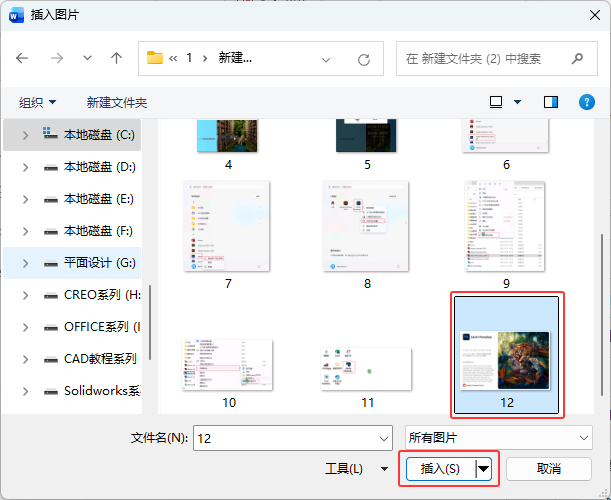Select image thumbnail 4

coord(227,136)
